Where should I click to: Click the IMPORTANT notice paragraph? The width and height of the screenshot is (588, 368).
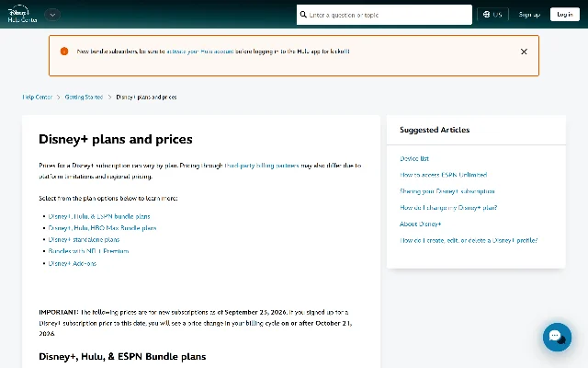pos(196,323)
